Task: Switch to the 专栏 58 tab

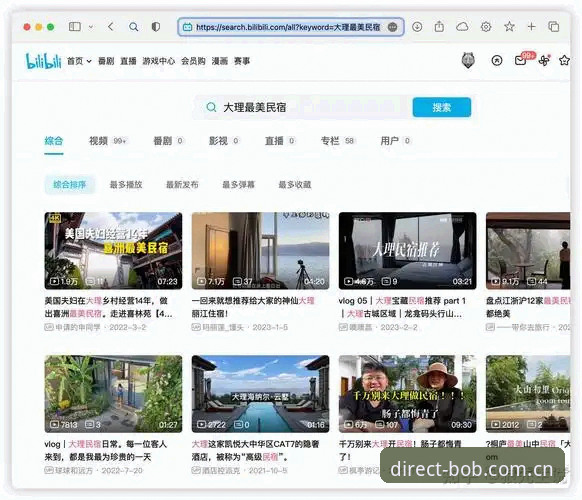Action: (338, 141)
